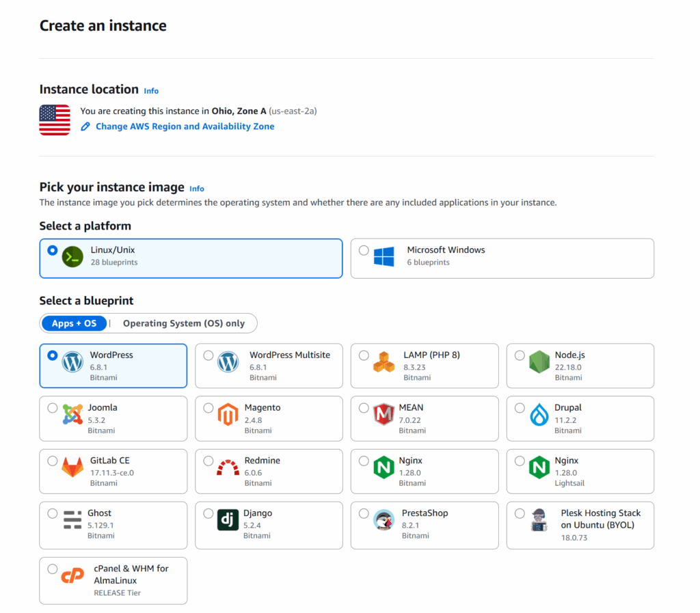Choose the Redmine blueprint radio button
This screenshot has height=613, width=700.
pyautogui.click(x=208, y=461)
